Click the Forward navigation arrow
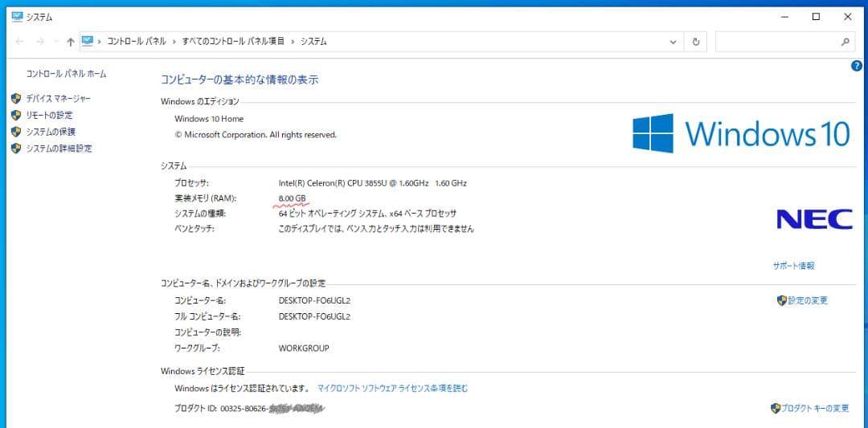Image resolution: width=868 pixels, height=428 pixels. (40, 42)
